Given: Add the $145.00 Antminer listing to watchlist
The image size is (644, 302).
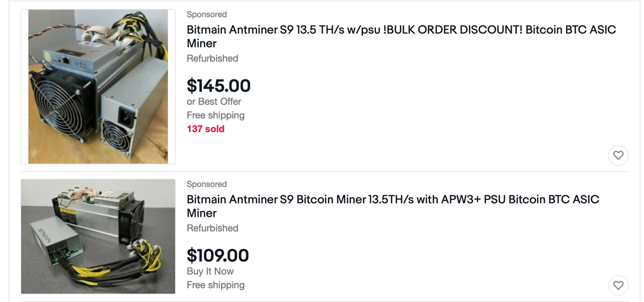Looking at the screenshot, I should [618, 156].
